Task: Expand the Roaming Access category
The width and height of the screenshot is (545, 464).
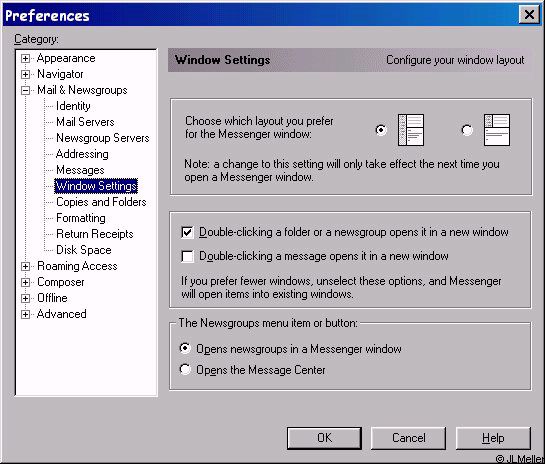Action: [x=25, y=267]
